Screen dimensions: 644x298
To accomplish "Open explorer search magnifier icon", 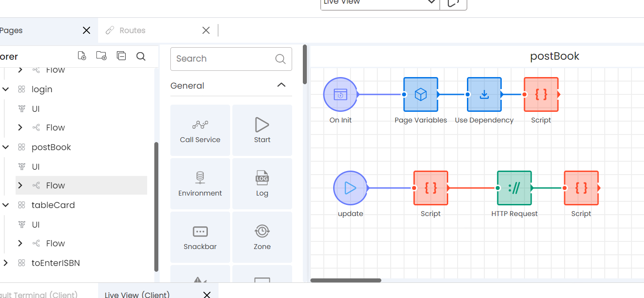I will (x=141, y=57).
